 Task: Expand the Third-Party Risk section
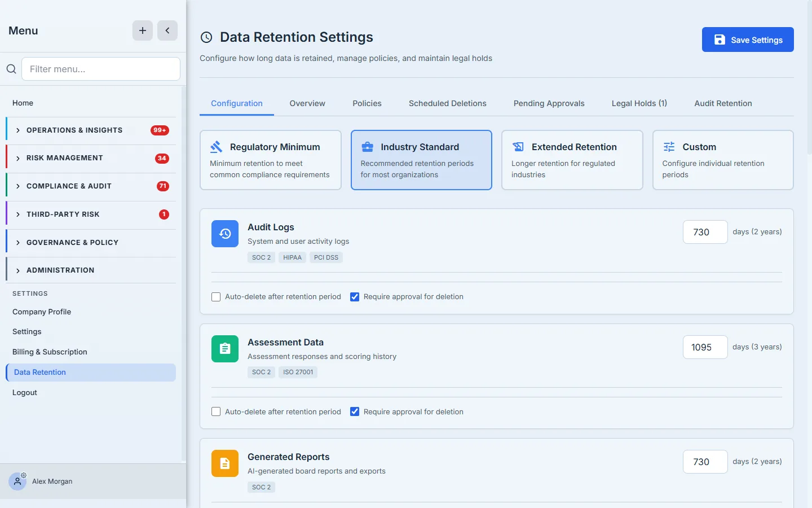click(91, 214)
